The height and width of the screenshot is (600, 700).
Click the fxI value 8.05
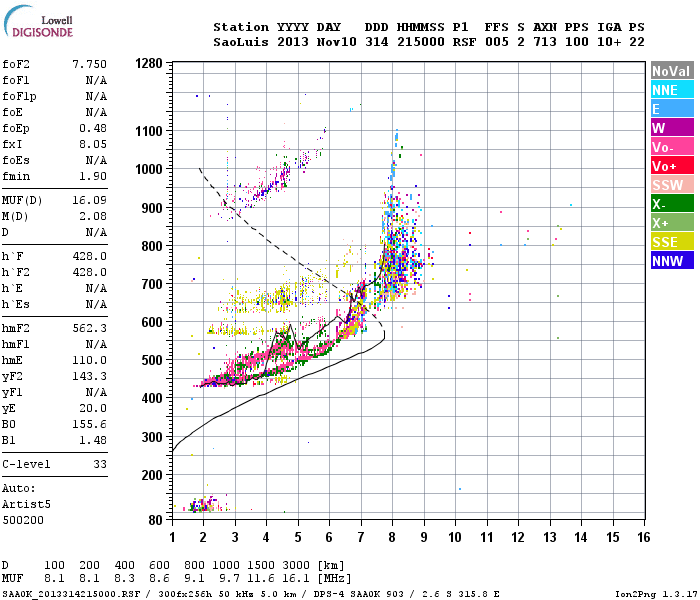(93, 145)
